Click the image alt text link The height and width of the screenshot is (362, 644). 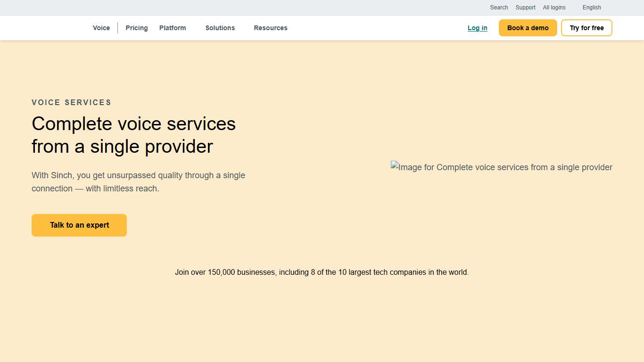click(504, 167)
